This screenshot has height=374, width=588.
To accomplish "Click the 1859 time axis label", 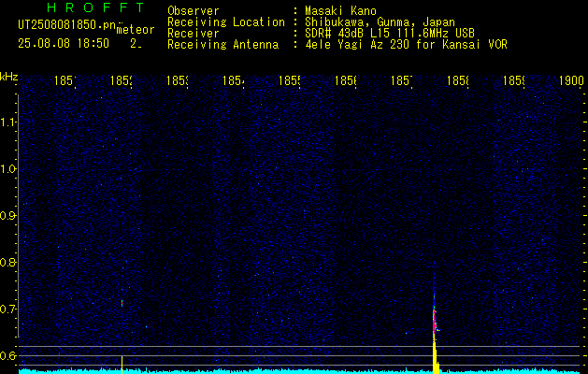I will click(513, 80).
